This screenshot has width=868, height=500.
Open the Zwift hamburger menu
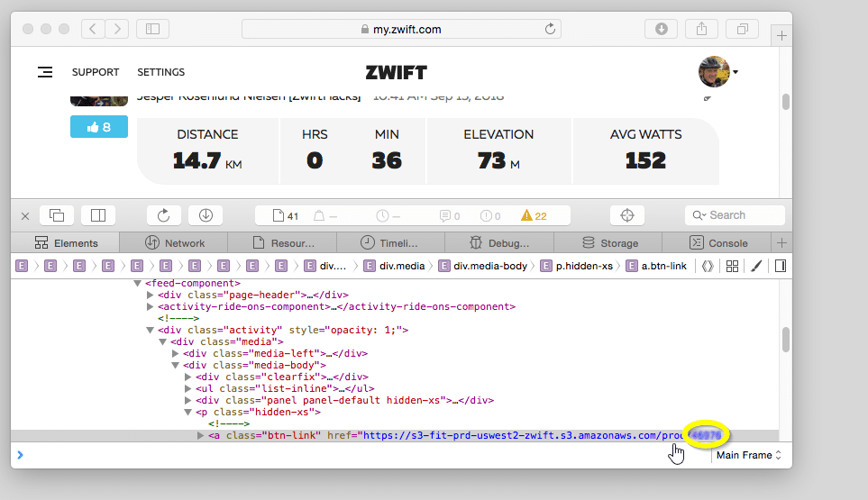(x=45, y=72)
